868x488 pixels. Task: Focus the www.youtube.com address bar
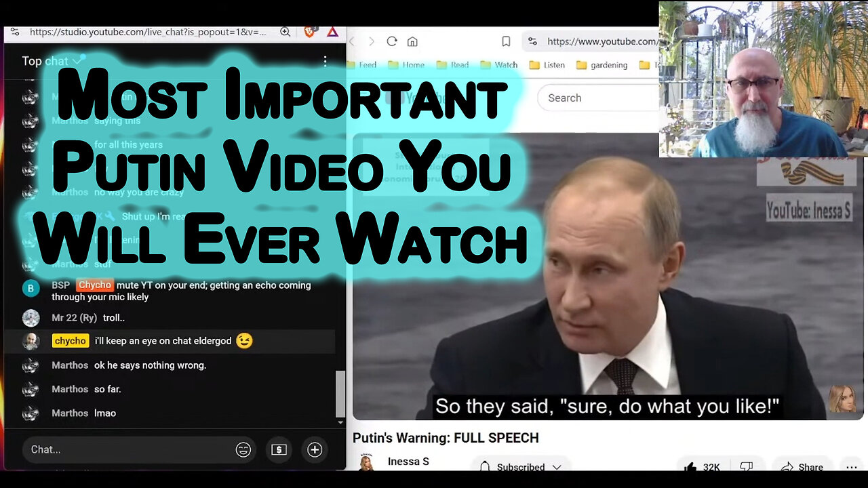pyautogui.click(x=591, y=41)
